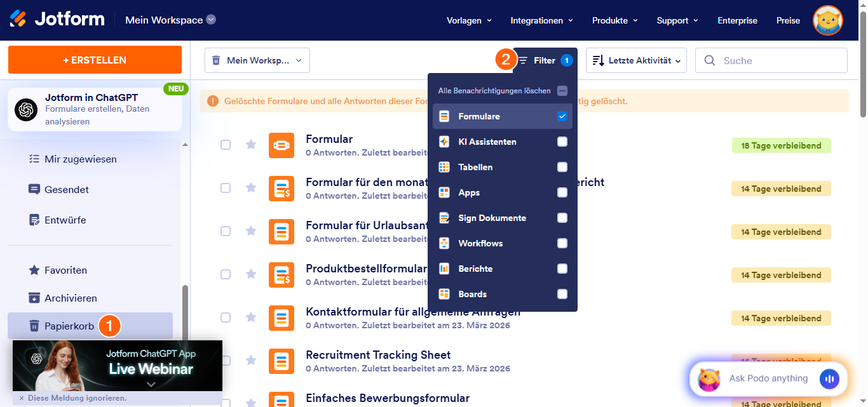Dismiss webinar with Diese Meldung ignorieren

point(72,398)
